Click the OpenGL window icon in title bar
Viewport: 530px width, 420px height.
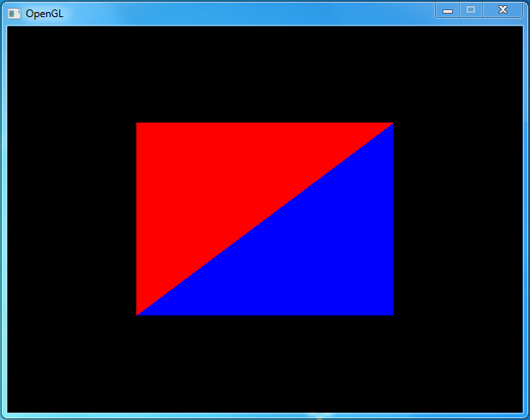point(14,13)
